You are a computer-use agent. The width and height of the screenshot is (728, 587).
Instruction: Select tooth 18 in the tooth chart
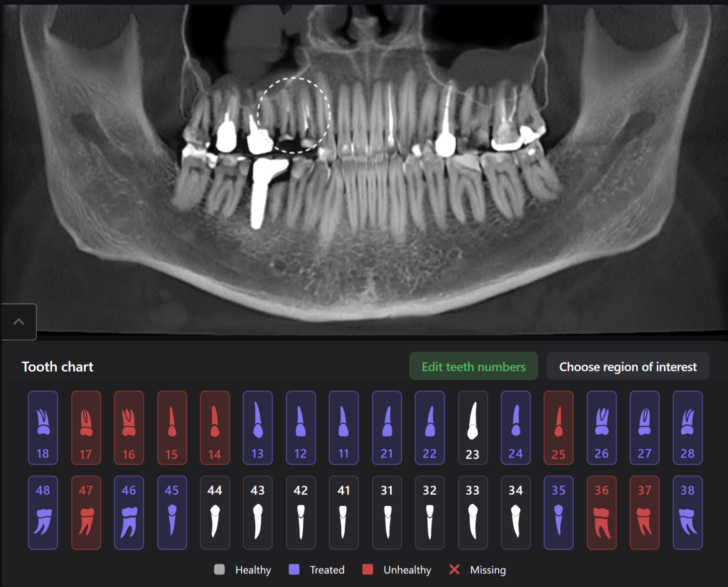[43, 428]
